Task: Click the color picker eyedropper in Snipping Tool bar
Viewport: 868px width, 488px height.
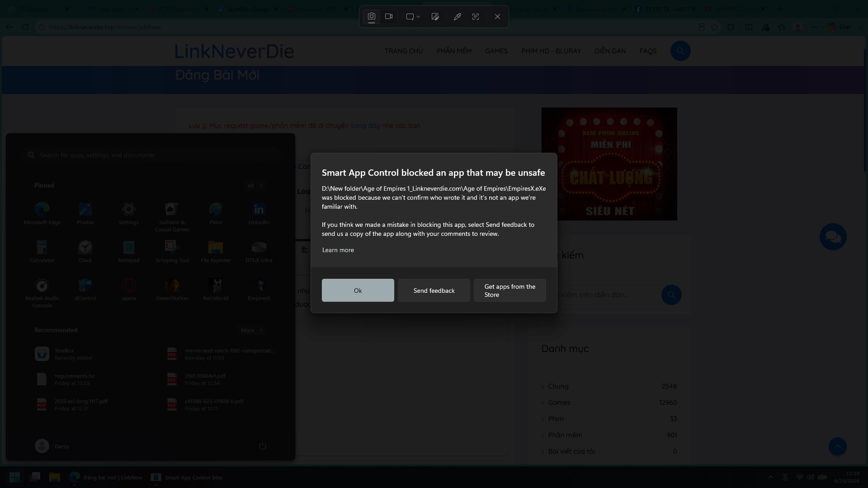Action: pyautogui.click(x=458, y=17)
